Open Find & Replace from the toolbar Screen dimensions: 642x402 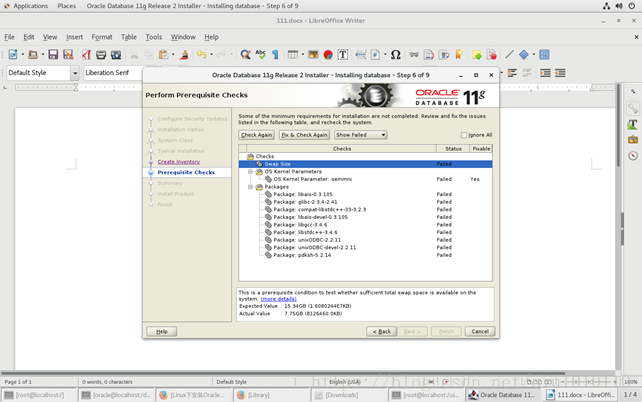pyautogui.click(x=245, y=54)
